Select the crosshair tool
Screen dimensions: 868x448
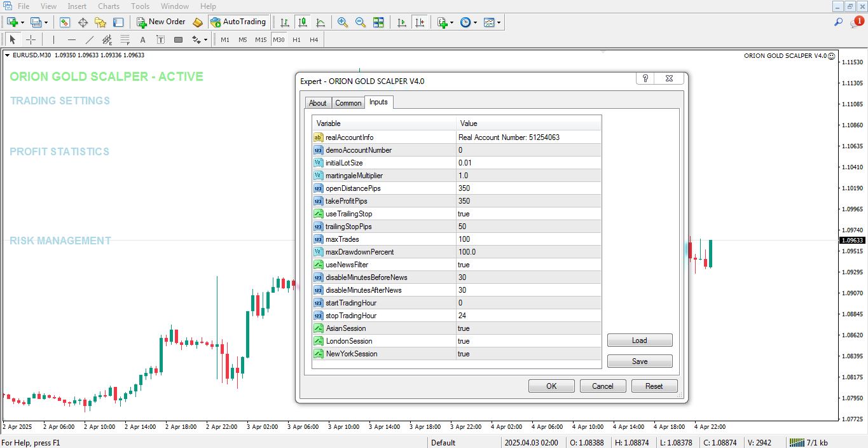point(31,39)
